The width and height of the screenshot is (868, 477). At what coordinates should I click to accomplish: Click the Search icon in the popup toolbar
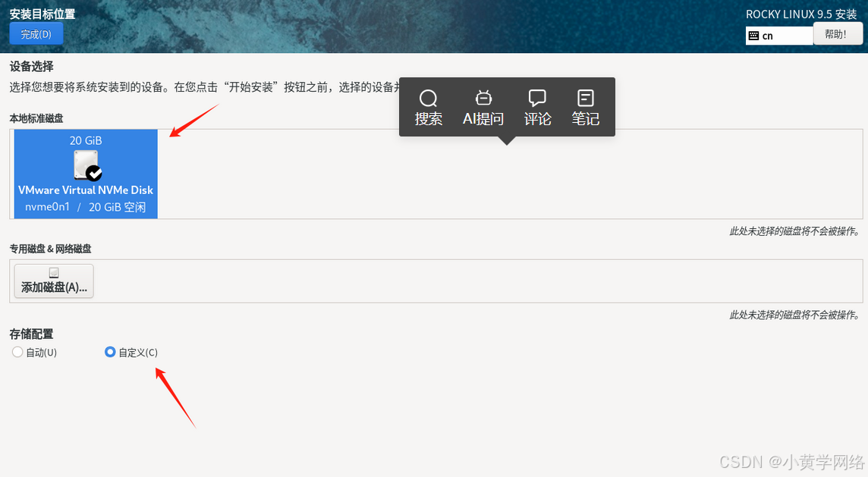click(428, 99)
